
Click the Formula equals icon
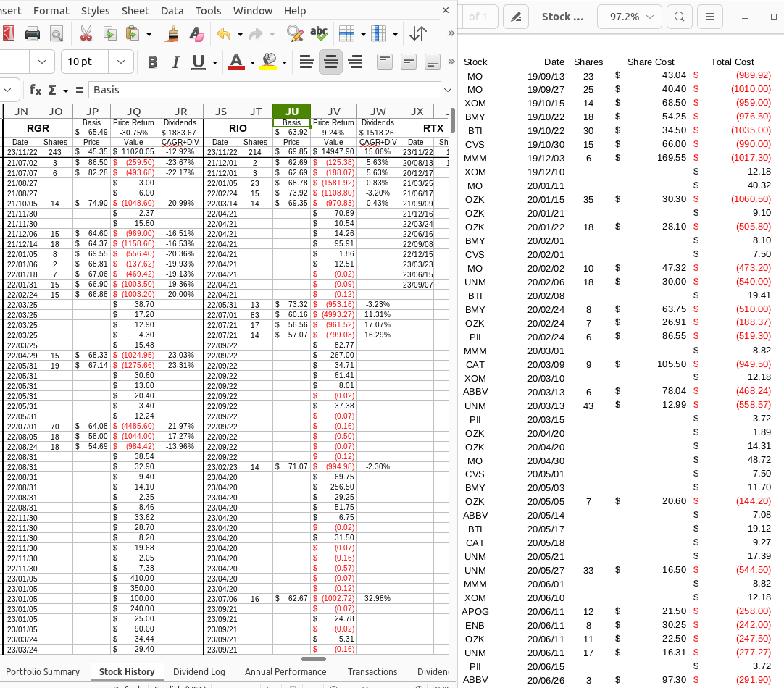click(80, 90)
